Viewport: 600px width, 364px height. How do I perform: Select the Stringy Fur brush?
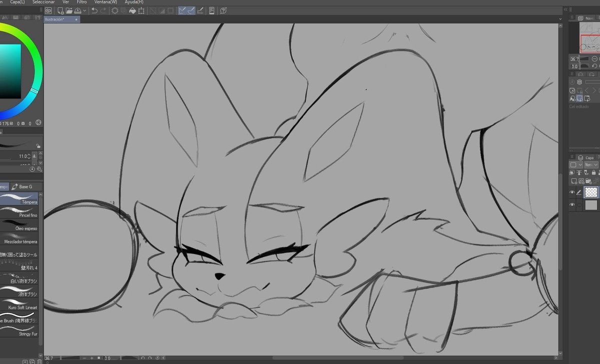(x=19, y=330)
